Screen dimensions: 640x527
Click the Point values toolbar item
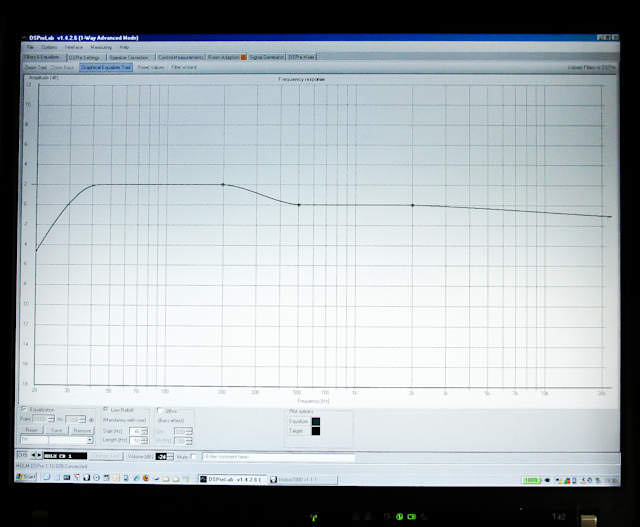point(151,67)
